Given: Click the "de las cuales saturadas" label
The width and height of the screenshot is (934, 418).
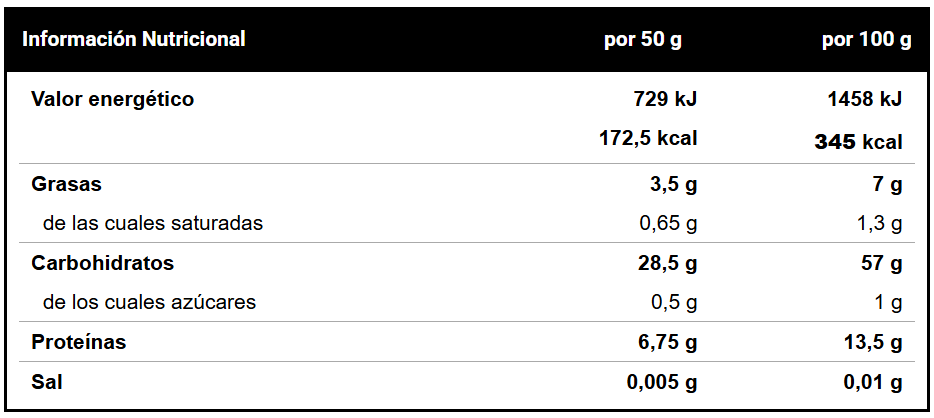Looking at the screenshot, I should pos(153,223).
